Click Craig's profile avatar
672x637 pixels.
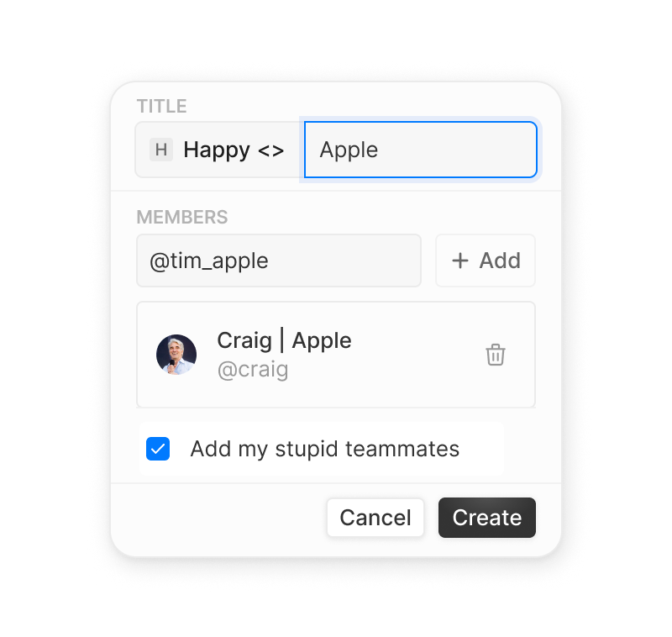point(176,355)
